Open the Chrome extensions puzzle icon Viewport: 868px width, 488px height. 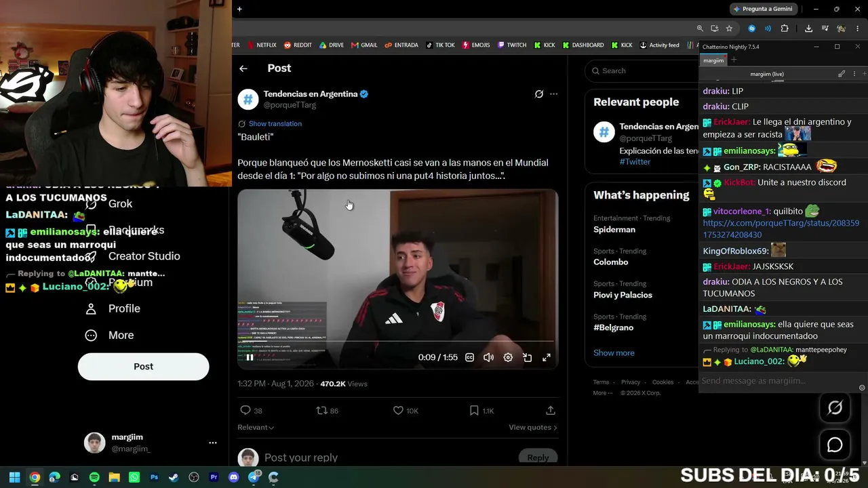(x=785, y=28)
